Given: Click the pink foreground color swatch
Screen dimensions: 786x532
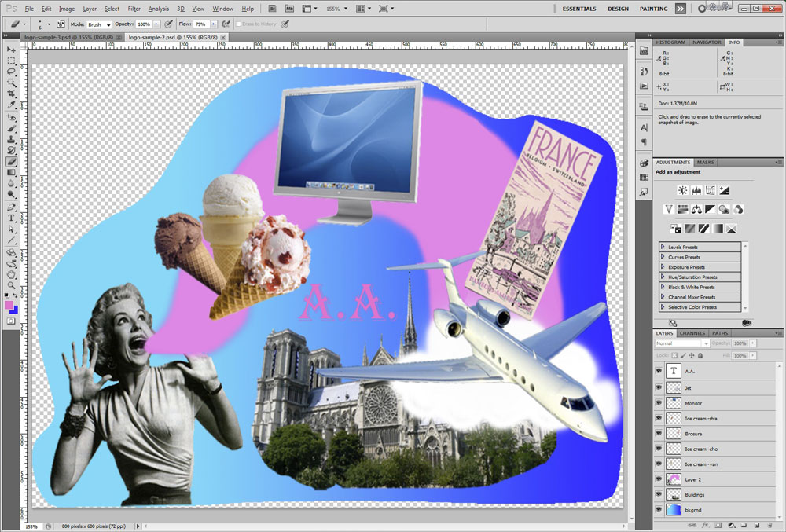Looking at the screenshot, I should pos(9,304).
